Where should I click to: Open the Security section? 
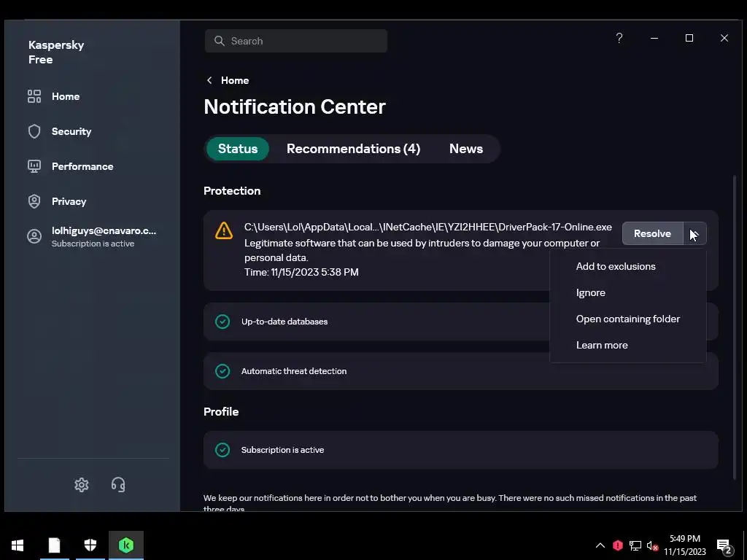click(x=59, y=131)
